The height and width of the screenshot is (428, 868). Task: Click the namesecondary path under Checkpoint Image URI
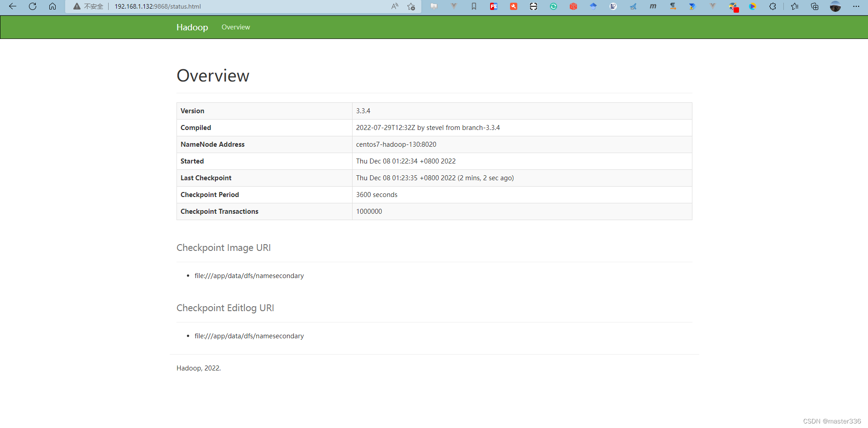point(249,276)
